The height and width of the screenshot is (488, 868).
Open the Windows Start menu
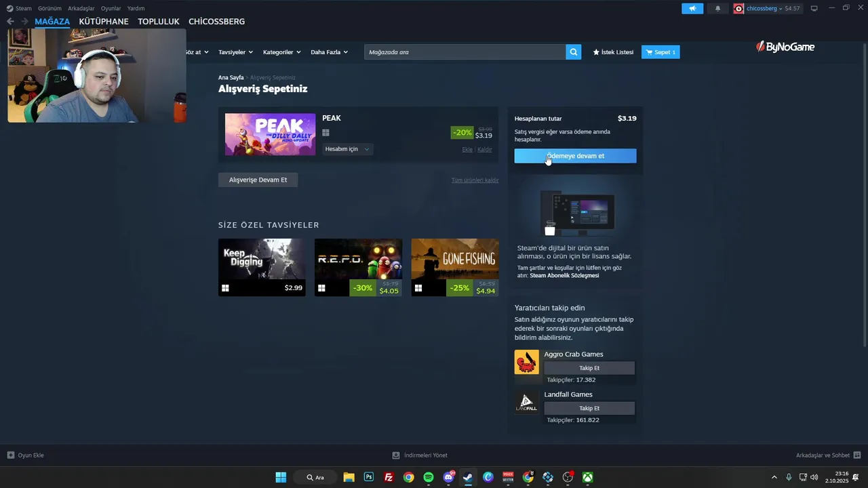click(281, 477)
